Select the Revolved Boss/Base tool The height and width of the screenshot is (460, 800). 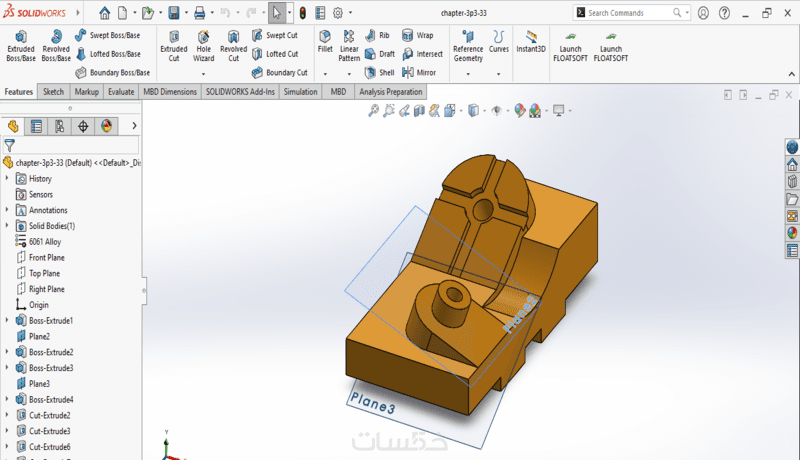click(56, 45)
